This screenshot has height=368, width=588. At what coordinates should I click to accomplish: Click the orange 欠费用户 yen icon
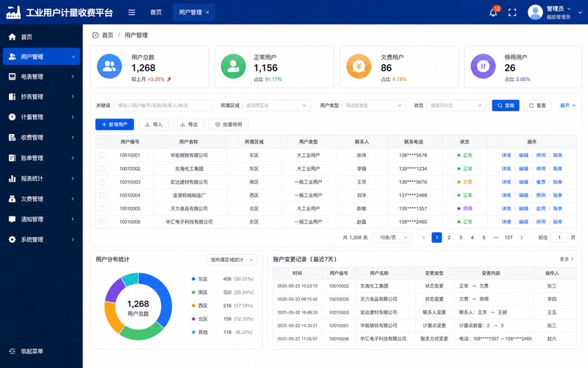[359, 66]
